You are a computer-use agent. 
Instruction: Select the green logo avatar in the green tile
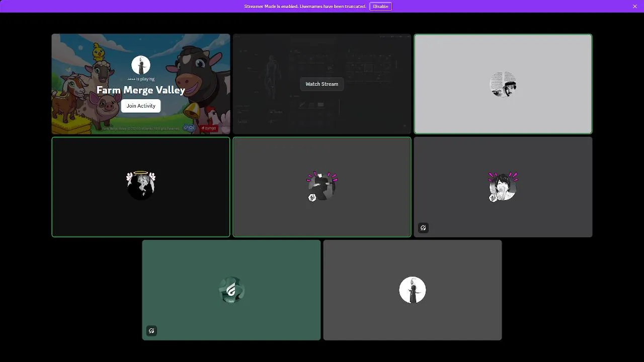231,290
